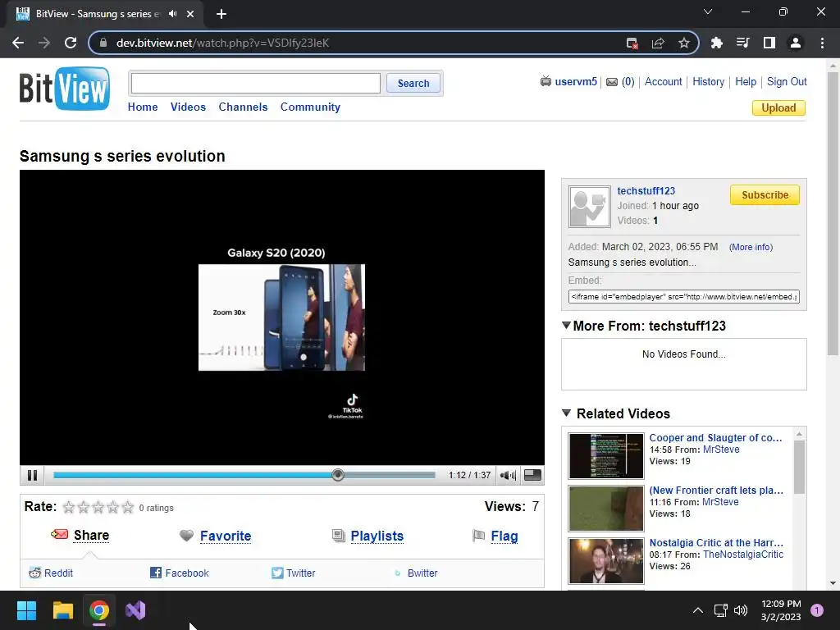This screenshot has height=630, width=840.
Task: Open the Share tab
Action: click(x=91, y=535)
